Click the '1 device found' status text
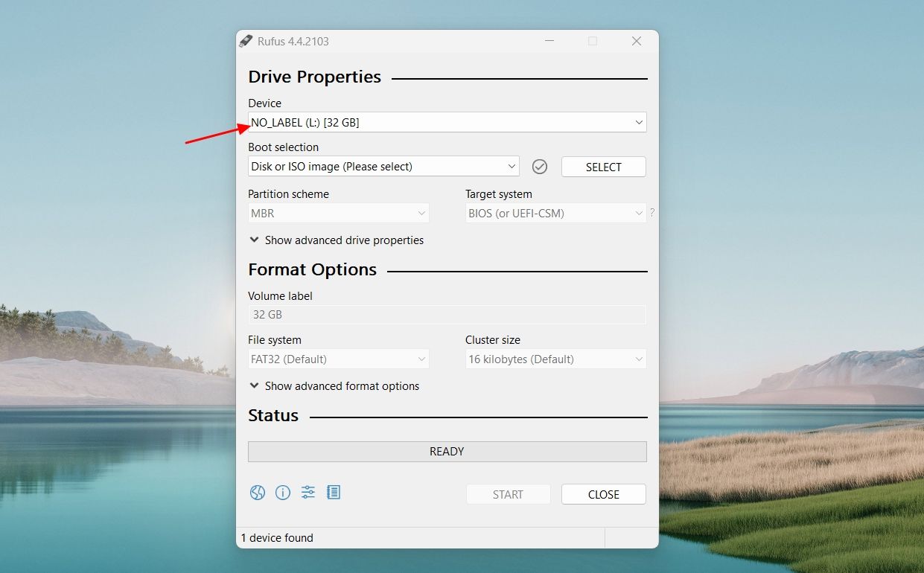This screenshot has width=924, height=573. pos(277,538)
